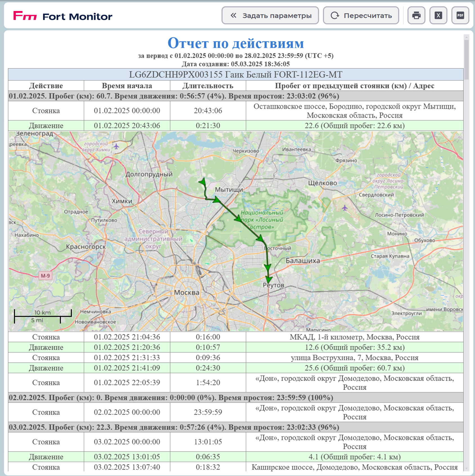475x476 pixels.
Task: Click the Sheremetyevo airport icon near Khimki
Action: coord(116,146)
